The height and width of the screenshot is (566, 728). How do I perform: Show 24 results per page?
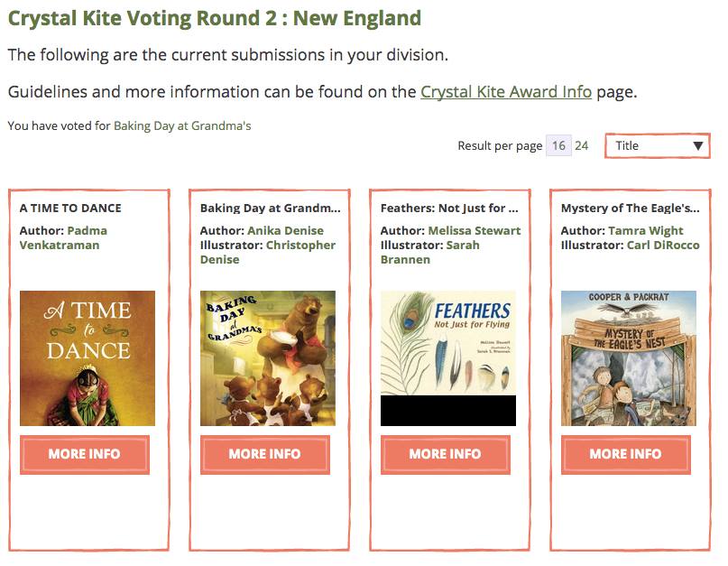click(x=582, y=146)
